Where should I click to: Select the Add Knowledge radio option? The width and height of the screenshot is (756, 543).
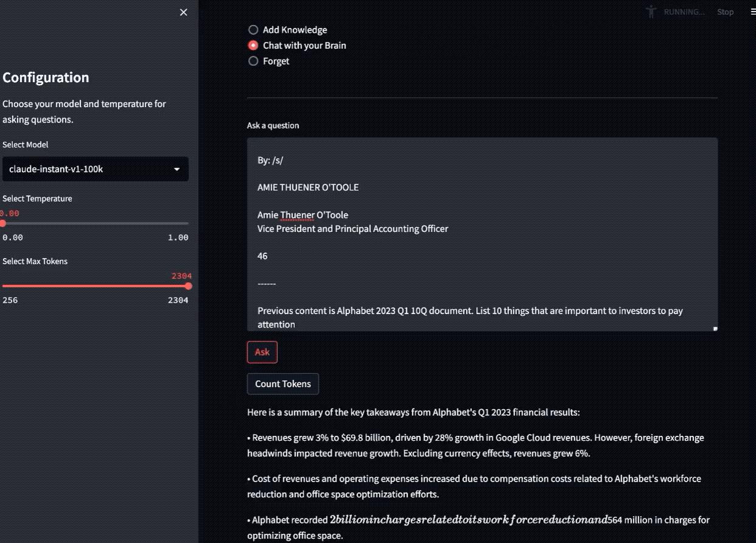point(253,29)
